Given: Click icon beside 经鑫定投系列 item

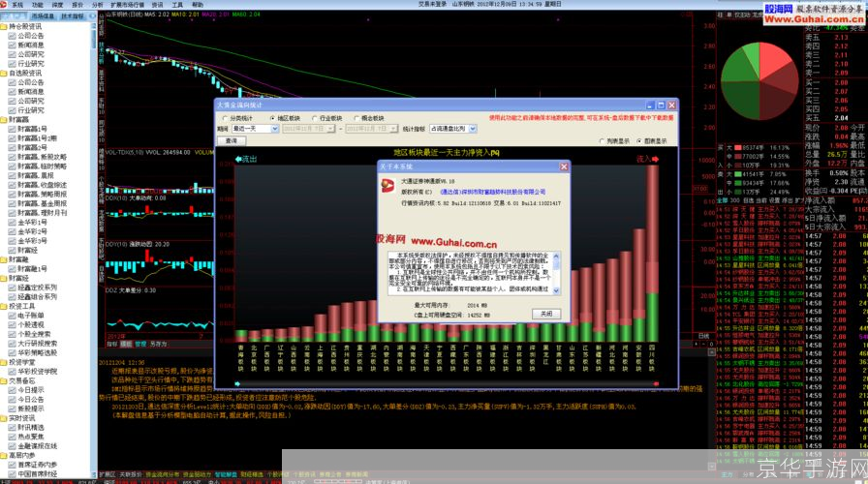Looking at the screenshot, I should point(13,287).
